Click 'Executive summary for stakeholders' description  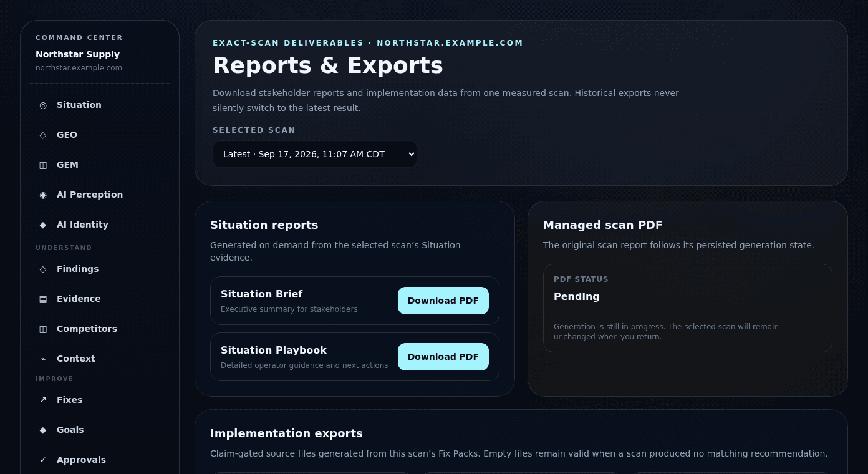(289, 309)
